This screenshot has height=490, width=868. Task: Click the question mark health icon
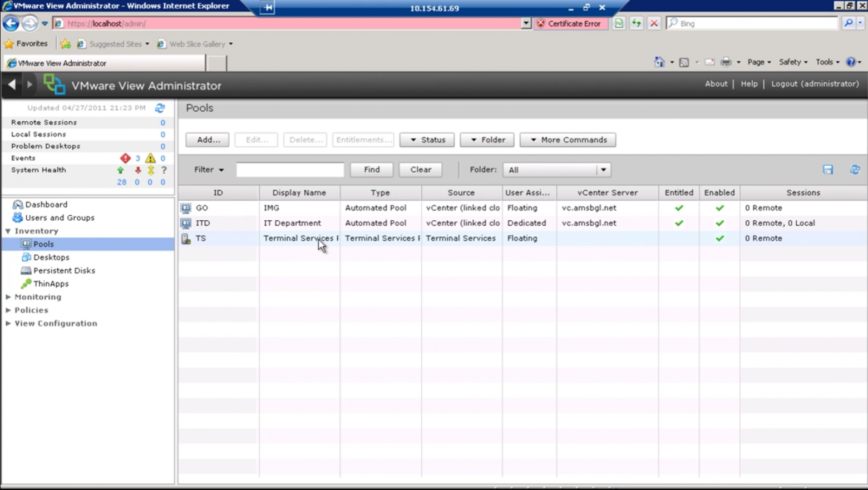pyautogui.click(x=164, y=170)
